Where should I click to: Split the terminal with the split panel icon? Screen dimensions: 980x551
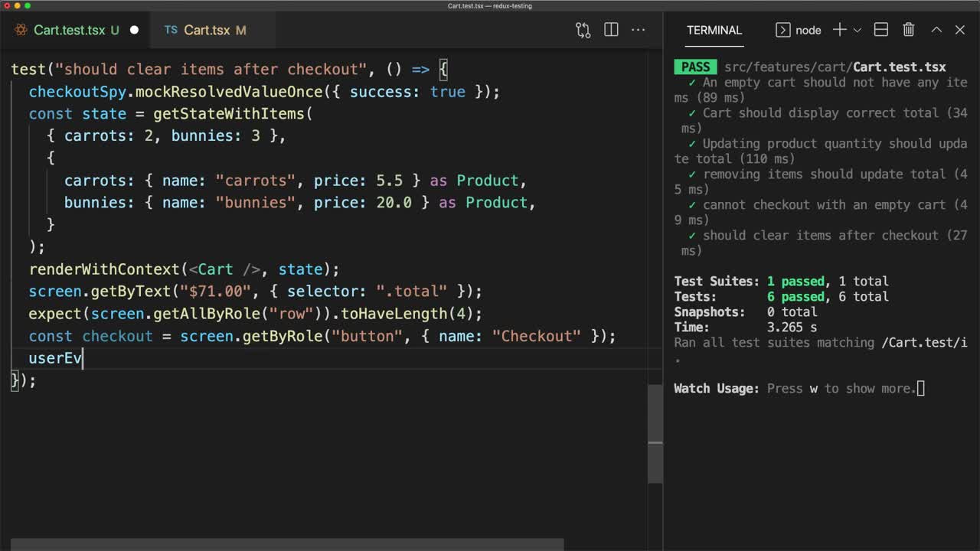pos(880,29)
